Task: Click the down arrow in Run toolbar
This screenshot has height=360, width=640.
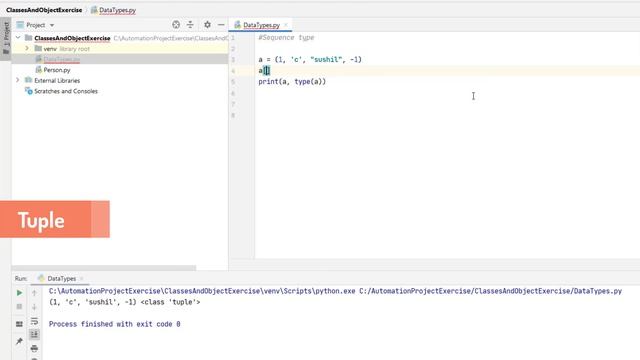Action: point(34,307)
